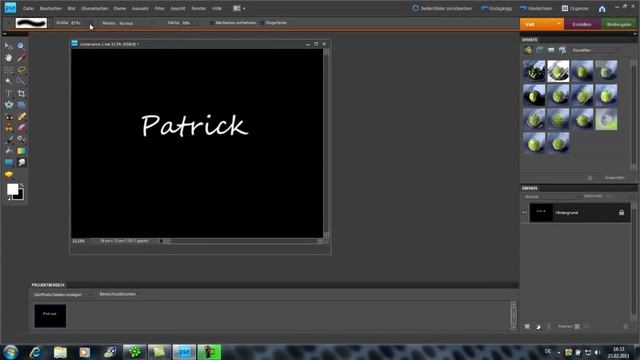Click the Patrick thumbnail in project bin
The height and width of the screenshot is (360, 640).
[50, 316]
